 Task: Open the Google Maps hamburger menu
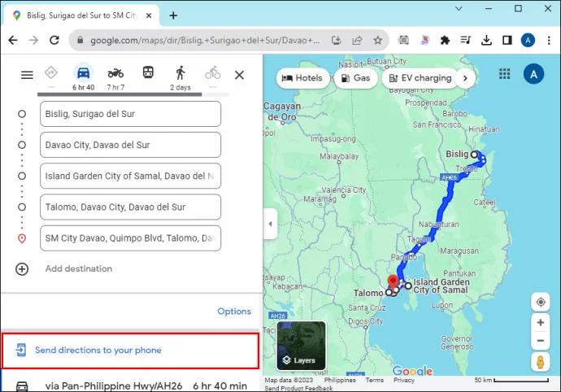click(x=27, y=75)
